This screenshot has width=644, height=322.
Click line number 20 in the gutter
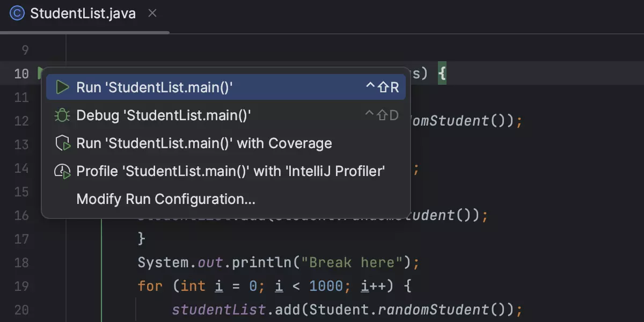(21, 310)
